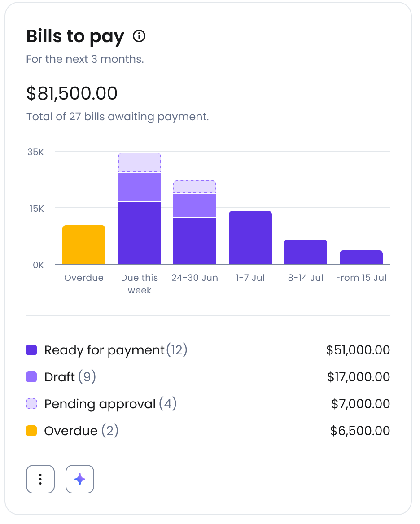Click the 15K y-axis label

(36, 209)
